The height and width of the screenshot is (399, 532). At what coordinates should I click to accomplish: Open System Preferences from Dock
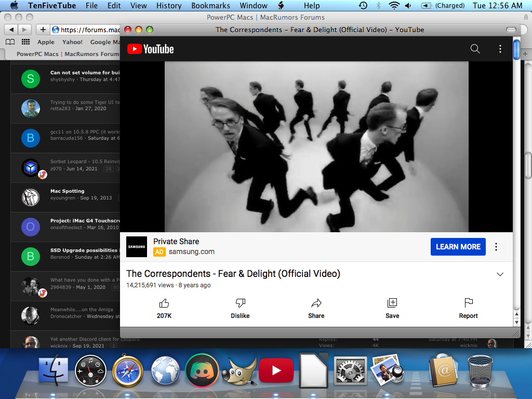click(350, 371)
